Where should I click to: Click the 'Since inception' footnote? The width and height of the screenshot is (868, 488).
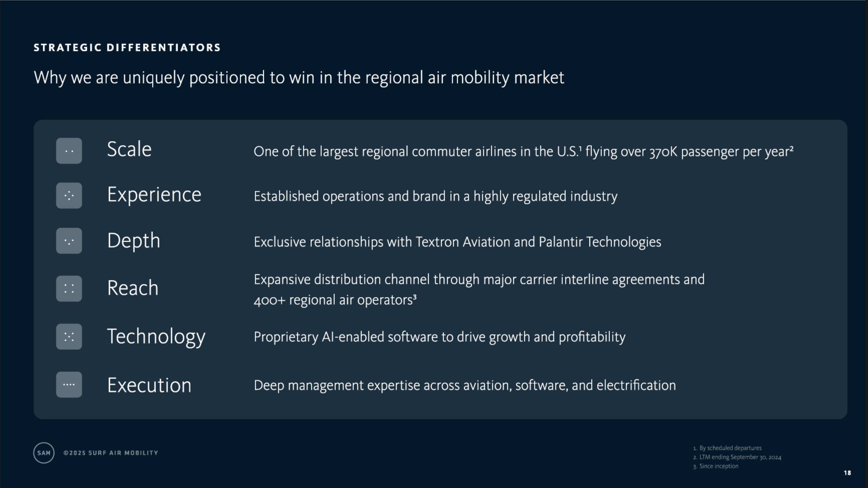pos(718,466)
